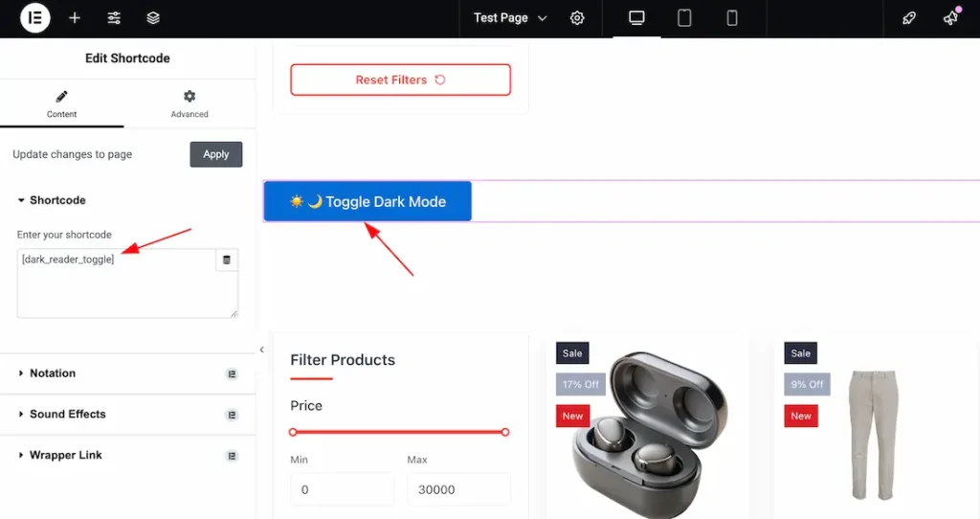
Task: Click the rocket icon in top bar
Action: click(909, 18)
